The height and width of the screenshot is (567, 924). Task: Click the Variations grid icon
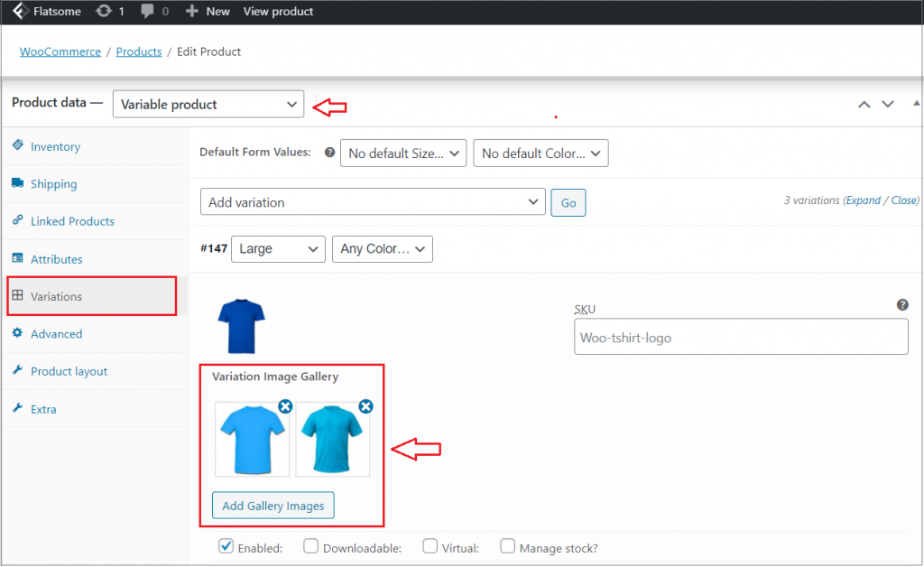tap(18, 295)
